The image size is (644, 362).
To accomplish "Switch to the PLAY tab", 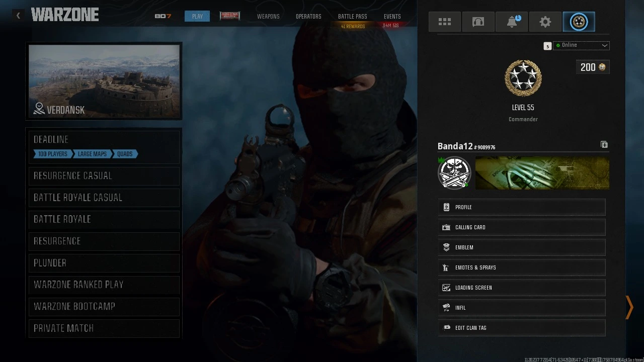I will tap(197, 16).
